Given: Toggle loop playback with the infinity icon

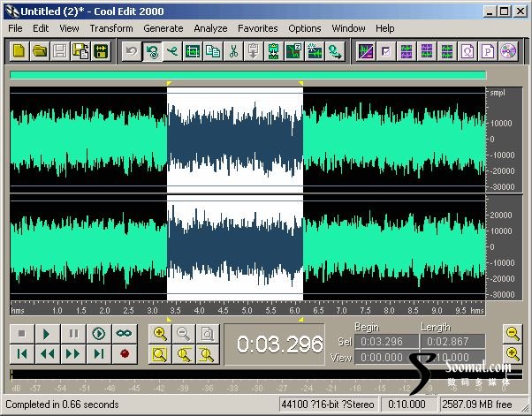Looking at the screenshot, I should point(125,334).
